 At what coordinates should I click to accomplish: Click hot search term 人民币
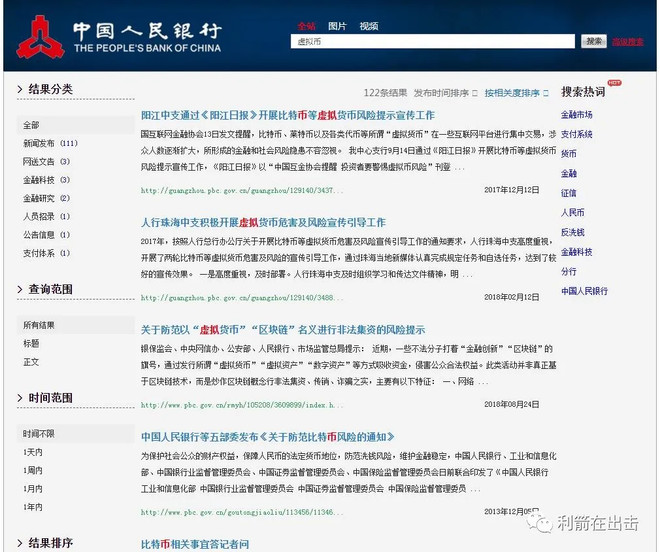pyautogui.click(x=572, y=212)
